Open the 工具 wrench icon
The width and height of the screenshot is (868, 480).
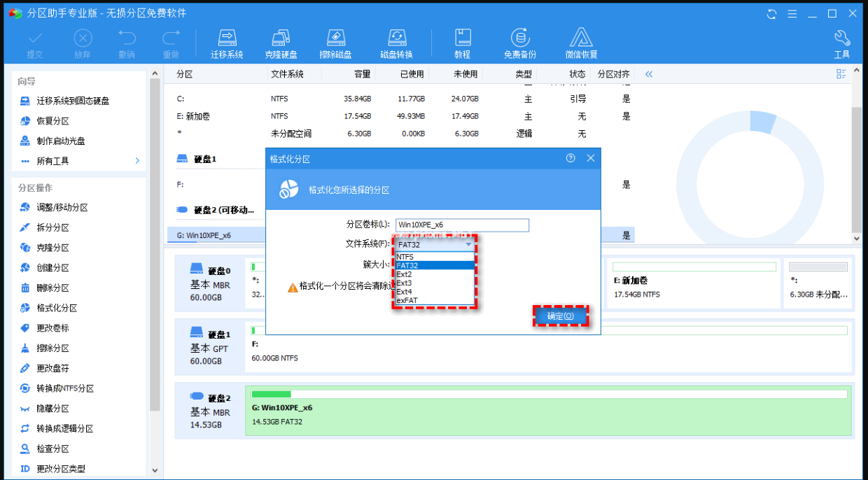point(841,43)
